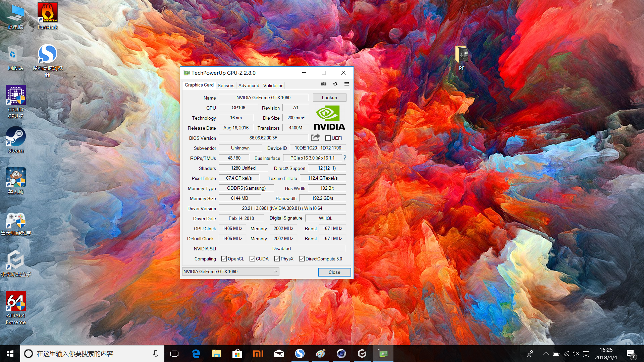Click the Close button in GPU-Z

coord(334,272)
